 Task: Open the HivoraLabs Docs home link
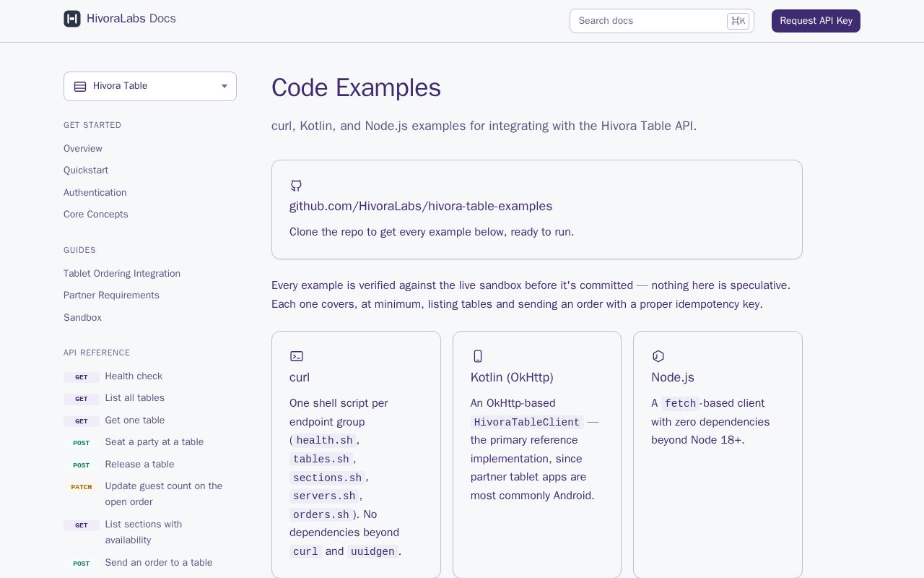coord(120,19)
